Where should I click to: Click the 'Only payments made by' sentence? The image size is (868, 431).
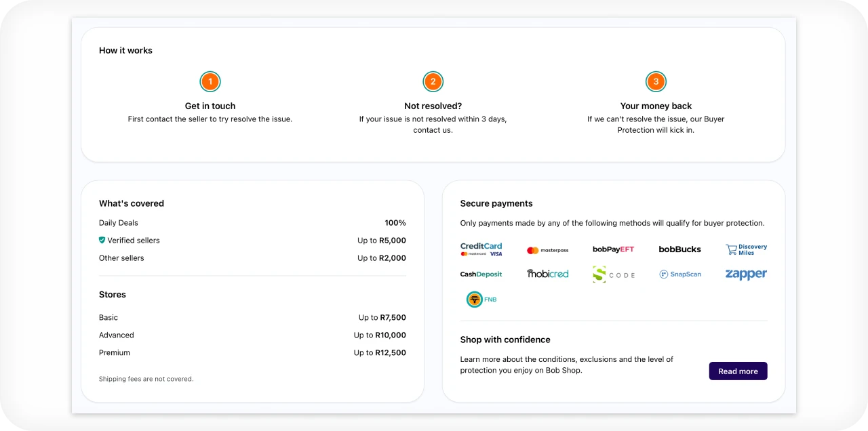tap(612, 222)
